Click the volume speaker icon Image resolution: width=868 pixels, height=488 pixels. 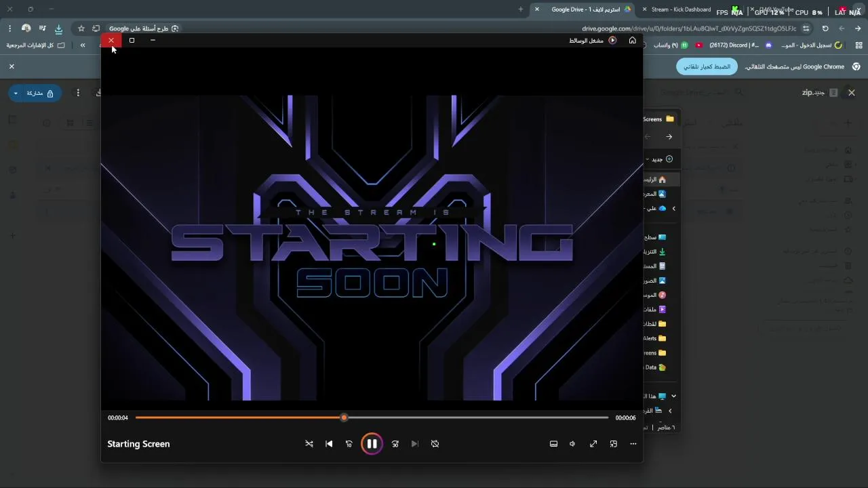click(x=572, y=444)
